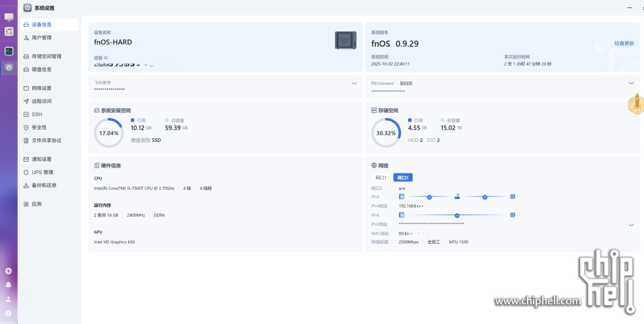Click the bottom gear icon in the dock
Image resolution: width=644 pixels, height=324 pixels.
(x=8, y=313)
